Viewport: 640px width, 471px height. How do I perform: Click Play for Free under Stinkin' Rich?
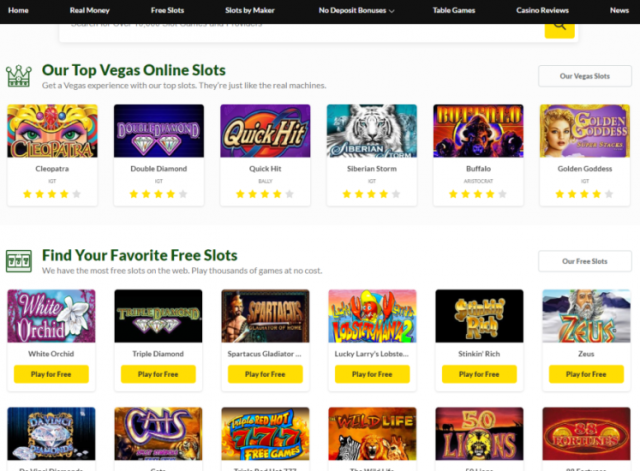(479, 374)
